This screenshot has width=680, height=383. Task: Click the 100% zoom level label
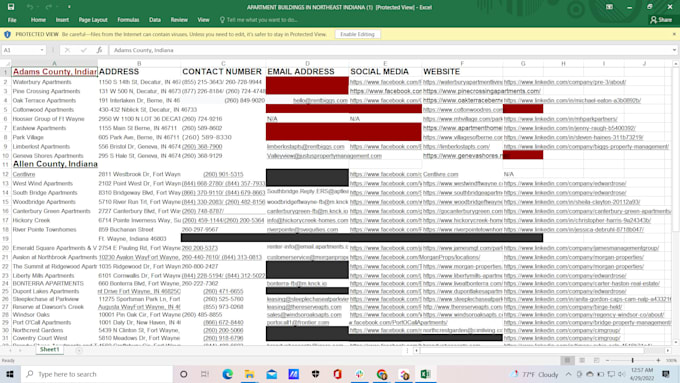[x=671, y=360]
